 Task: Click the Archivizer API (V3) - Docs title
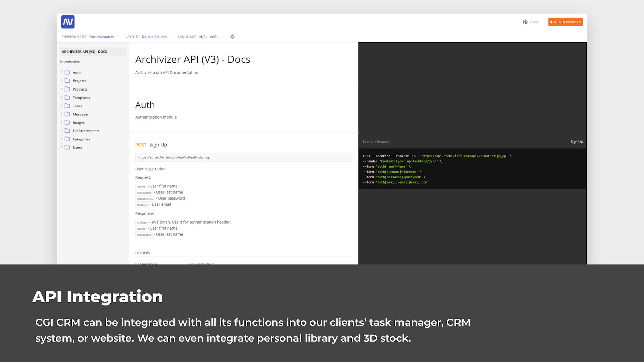(x=193, y=59)
